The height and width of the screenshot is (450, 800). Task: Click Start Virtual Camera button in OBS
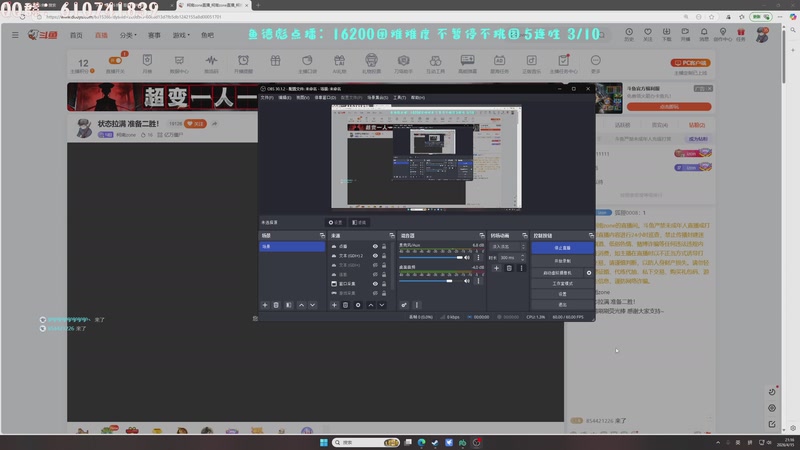coord(558,273)
